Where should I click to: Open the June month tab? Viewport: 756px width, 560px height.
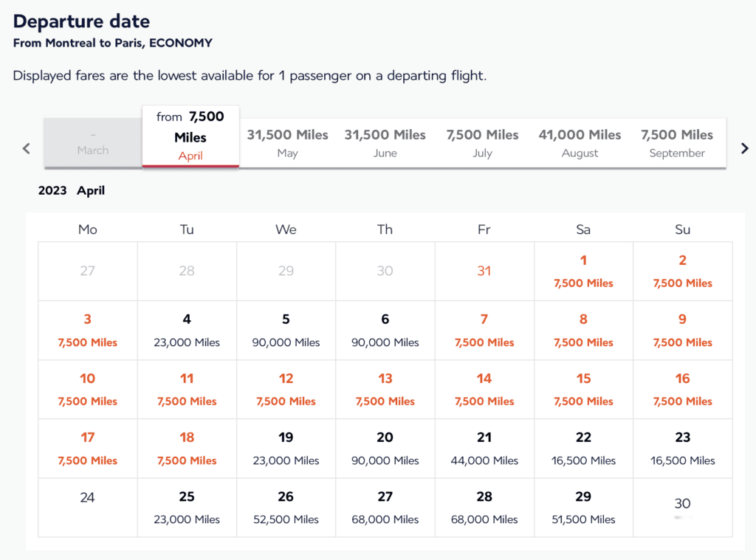(385, 143)
